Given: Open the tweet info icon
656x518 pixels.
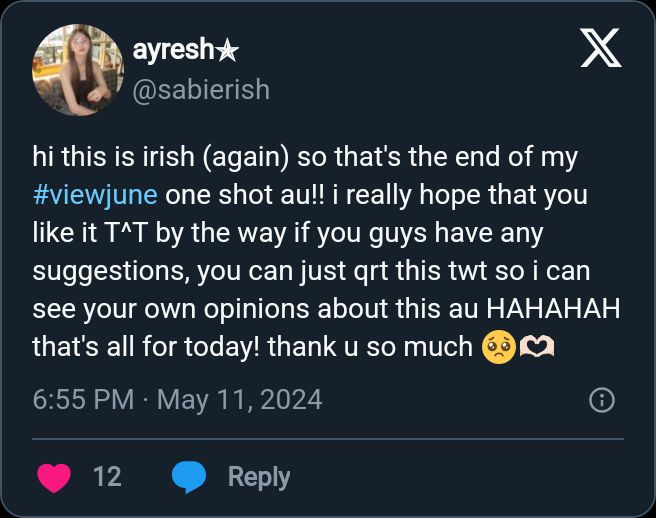Looking at the screenshot, I should 601,401.
